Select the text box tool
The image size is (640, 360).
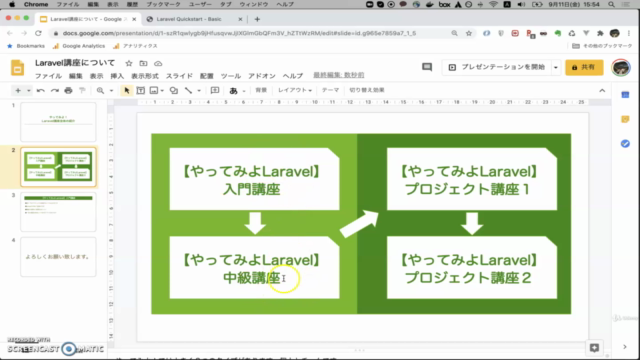tap(140, 91)
